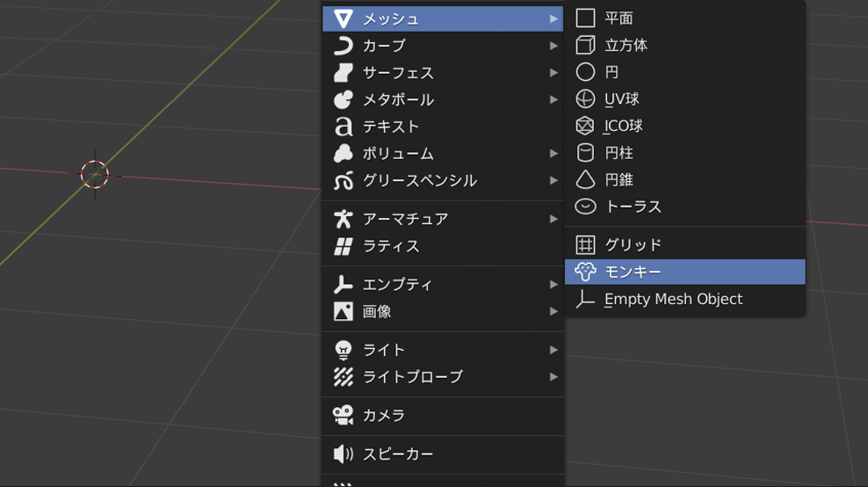Select Empty Mesh Object entry

point(673,299)
